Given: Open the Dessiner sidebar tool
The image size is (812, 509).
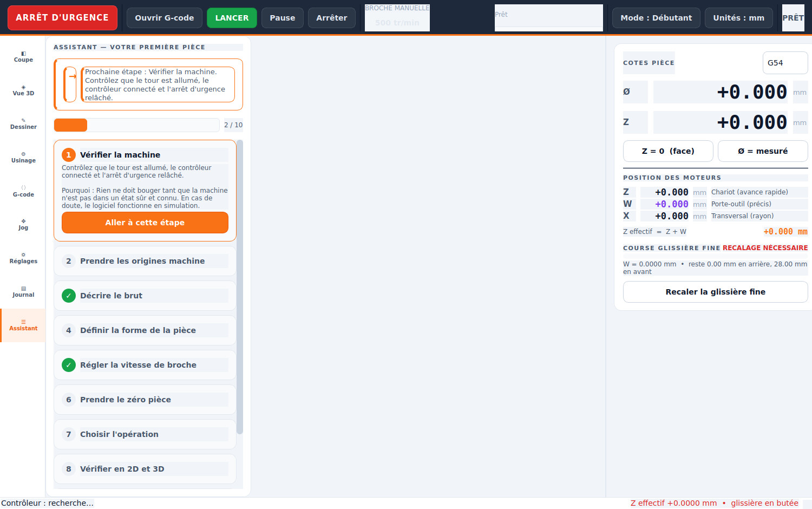Looking at the screenshot, I should click(x=23, y=124).
